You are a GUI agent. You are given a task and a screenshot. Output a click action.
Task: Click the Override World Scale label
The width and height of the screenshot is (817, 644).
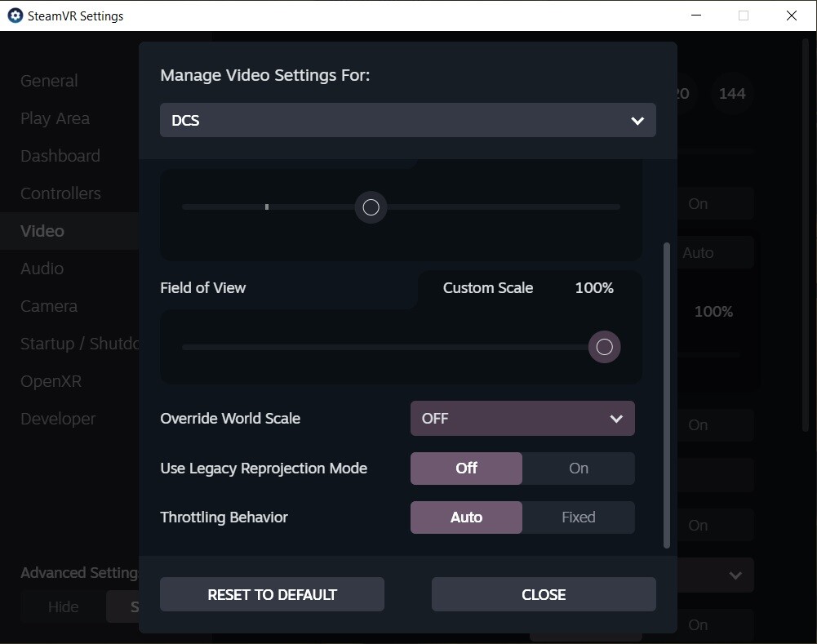click(230, 419)
